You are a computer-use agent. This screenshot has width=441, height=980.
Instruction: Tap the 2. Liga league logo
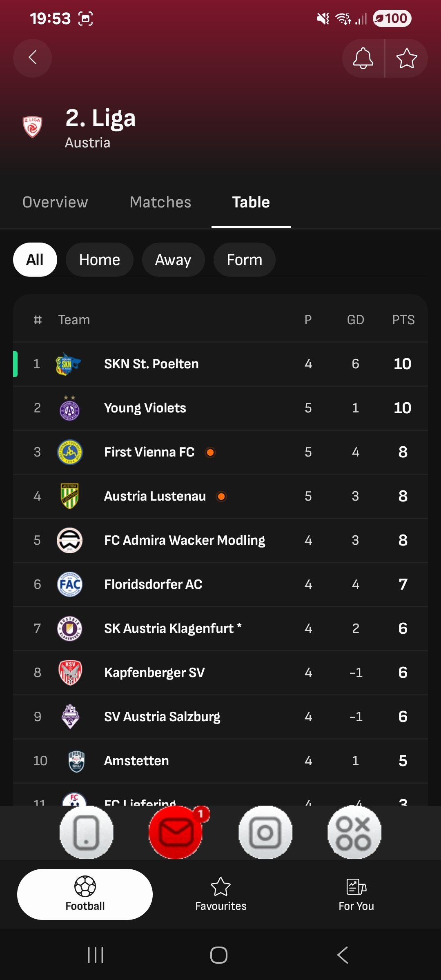pos(33,127)
